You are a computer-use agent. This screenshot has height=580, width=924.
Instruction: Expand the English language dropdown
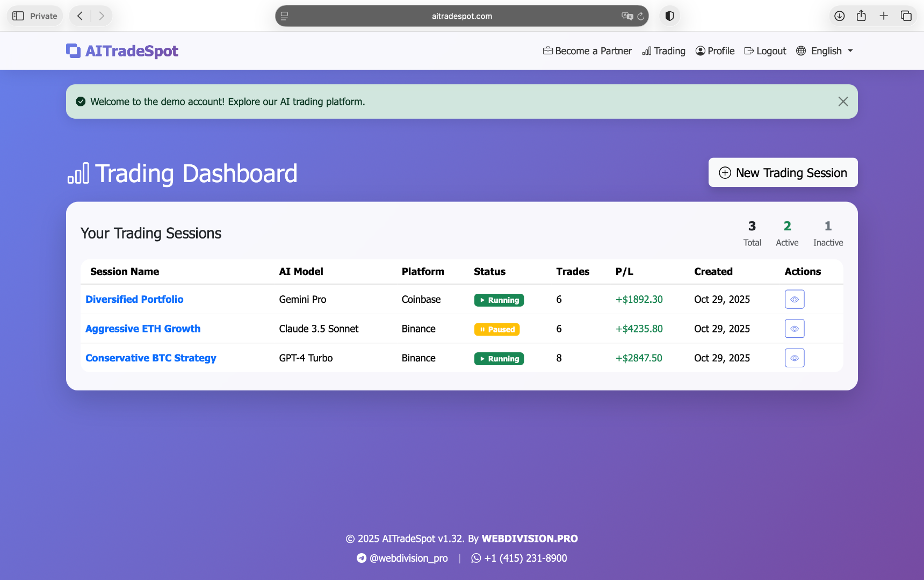pyautogui.click(x=825, y=51)
